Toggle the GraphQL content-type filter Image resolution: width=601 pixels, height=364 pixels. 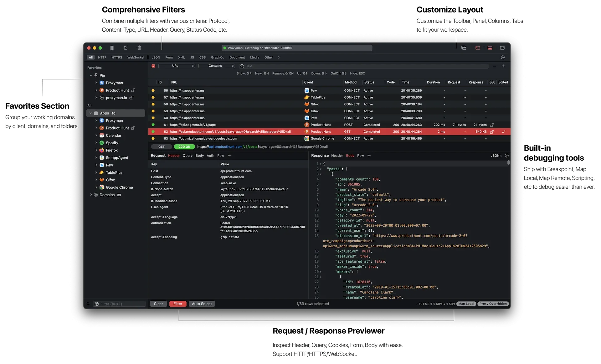coord(218,58)
